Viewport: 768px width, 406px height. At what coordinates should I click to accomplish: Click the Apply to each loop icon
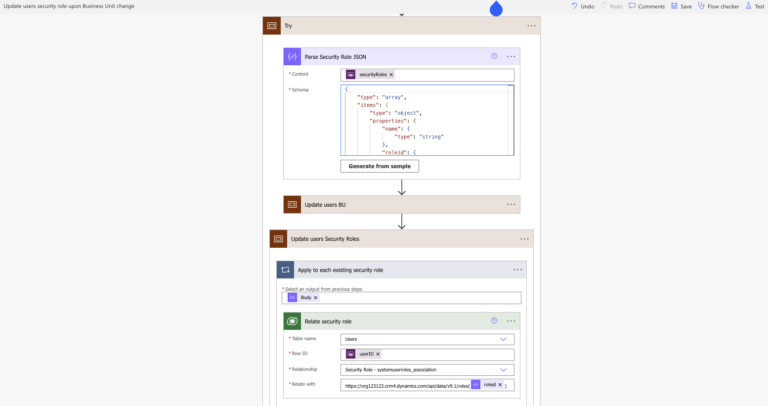pos(286,270)
